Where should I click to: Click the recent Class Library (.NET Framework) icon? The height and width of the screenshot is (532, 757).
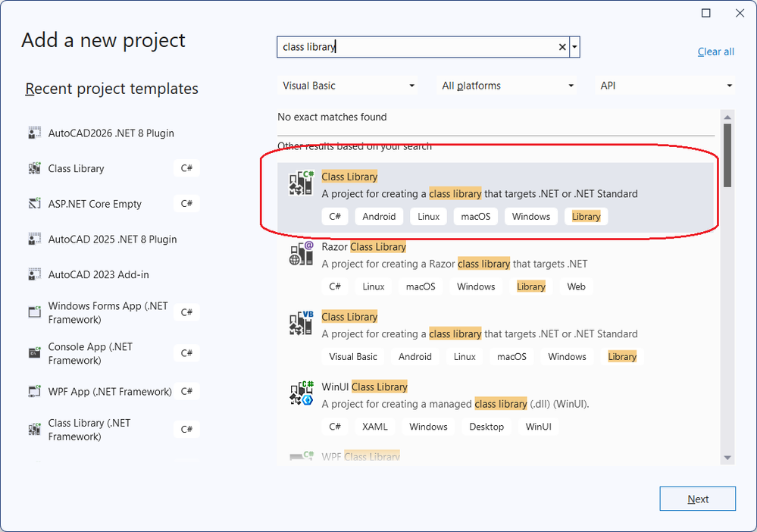pyautogui.click(x=34, y=429)
